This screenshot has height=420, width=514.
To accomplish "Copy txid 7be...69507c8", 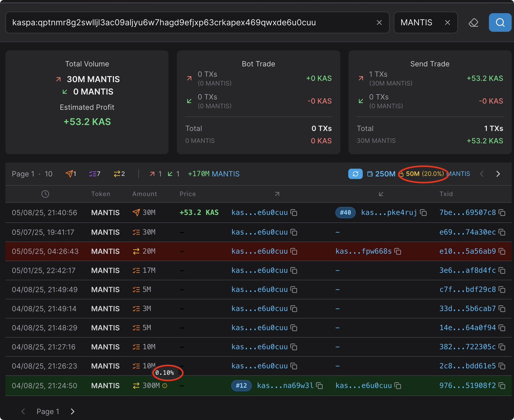I will point(502,213).
